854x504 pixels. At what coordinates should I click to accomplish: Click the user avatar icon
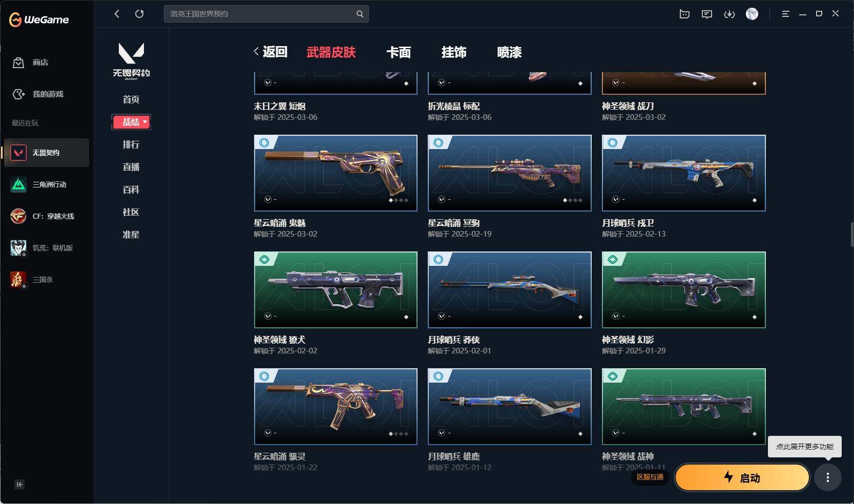(x=752, y=14)
